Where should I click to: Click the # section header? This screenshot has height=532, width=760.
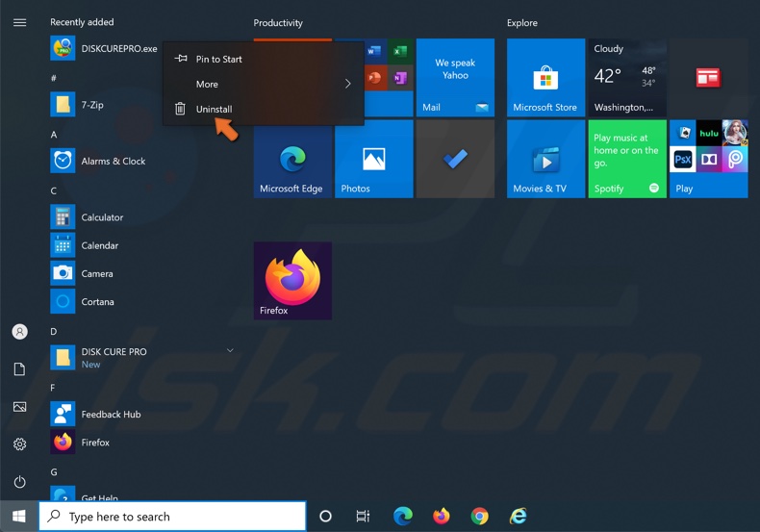pyautogui.click(x=53, y=78)
